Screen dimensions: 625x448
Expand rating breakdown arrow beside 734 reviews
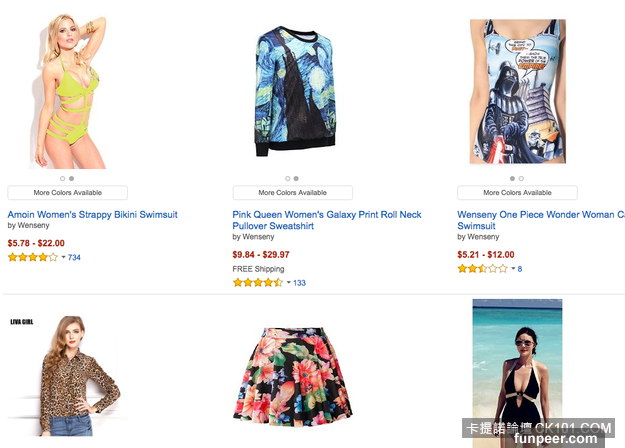coord(64,257)
